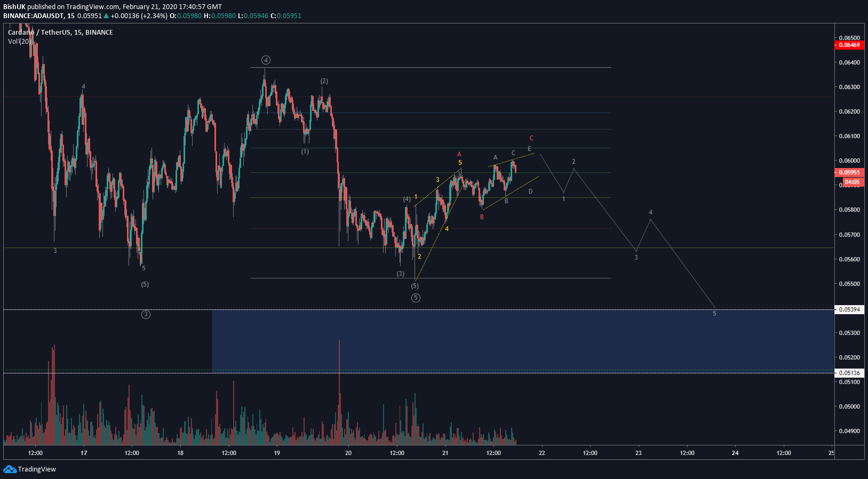Click the BishUK published header line
The width and height of the screenshot is (868, 479).
tap(113, 6)
